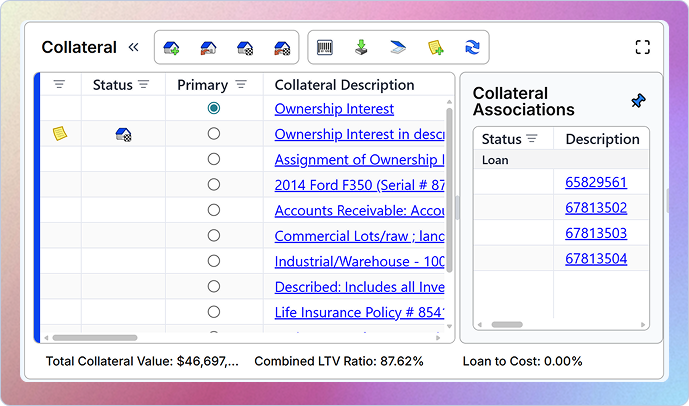Open the Industrial/Warehouse collateral link
Screen dimensions: 689x406
coord(359,261)
